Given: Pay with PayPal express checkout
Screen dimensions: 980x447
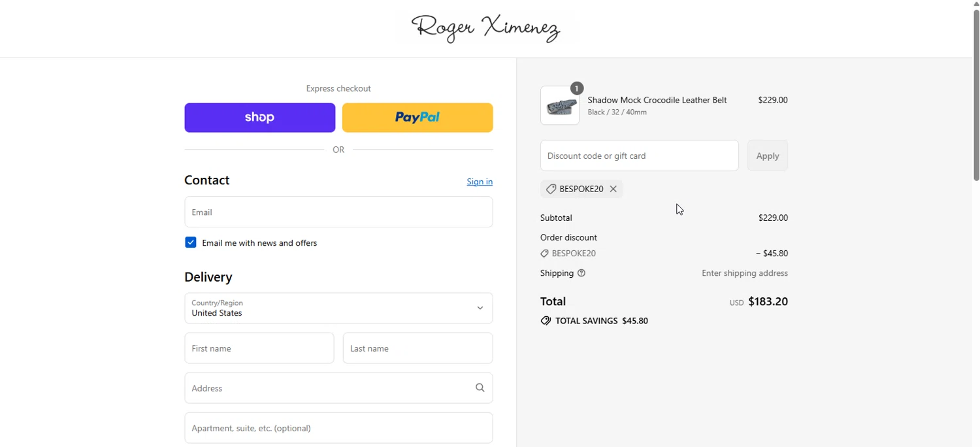Looking at the screenshot, I should (x=417, y=118).
